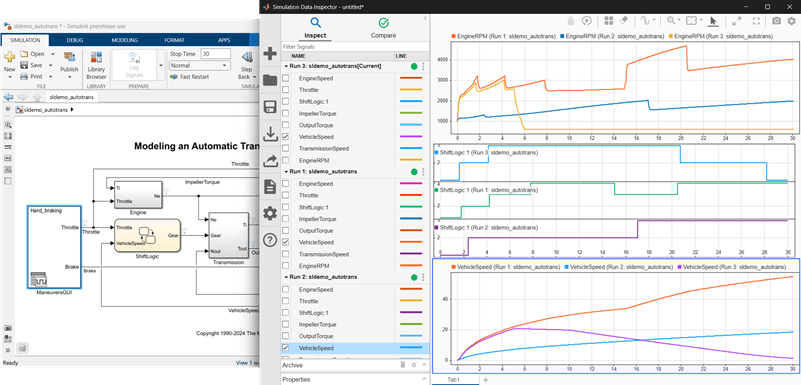
Task: Select the Zoom magnifier tool in plot toolbar
Action: (x=671, y=20)
